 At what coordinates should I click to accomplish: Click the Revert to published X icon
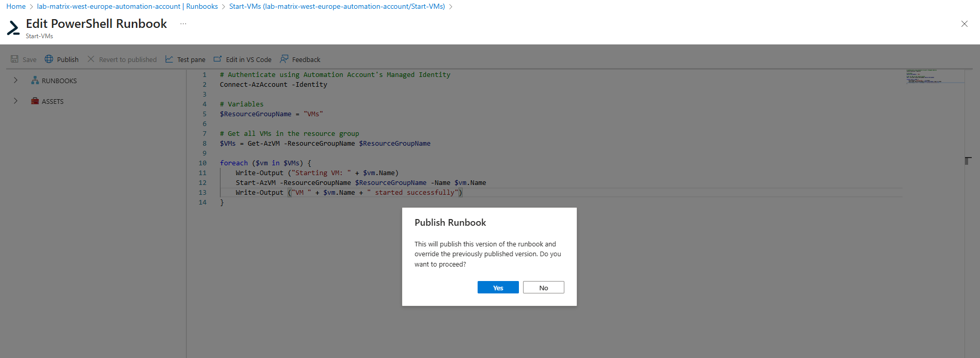pyautogui.click(x=91, y=59)
